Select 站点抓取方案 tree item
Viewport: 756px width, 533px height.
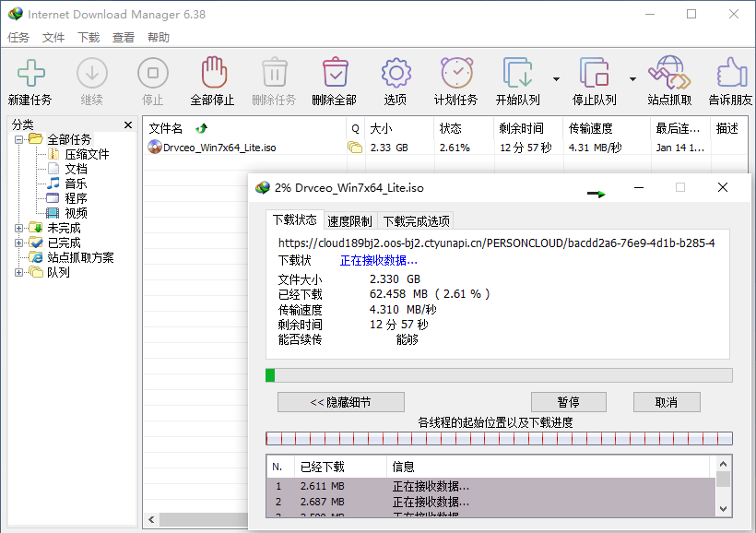[80, 257]
